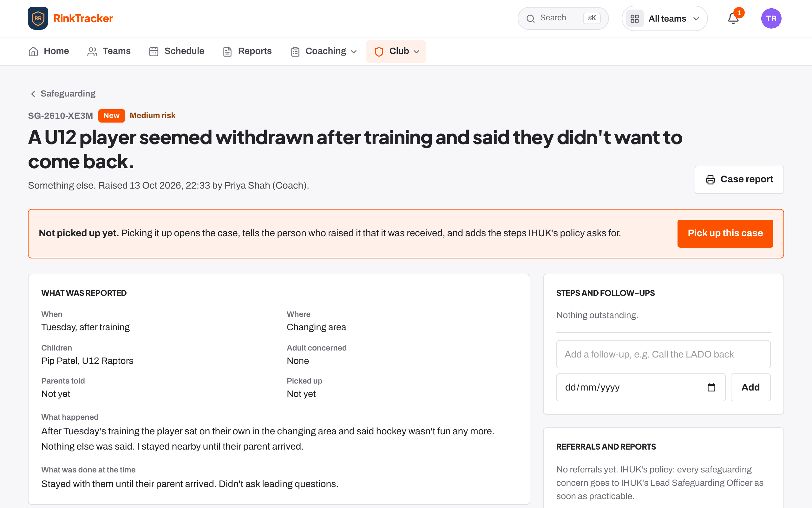Click the Tuesday, after training value

coord(86,327)
